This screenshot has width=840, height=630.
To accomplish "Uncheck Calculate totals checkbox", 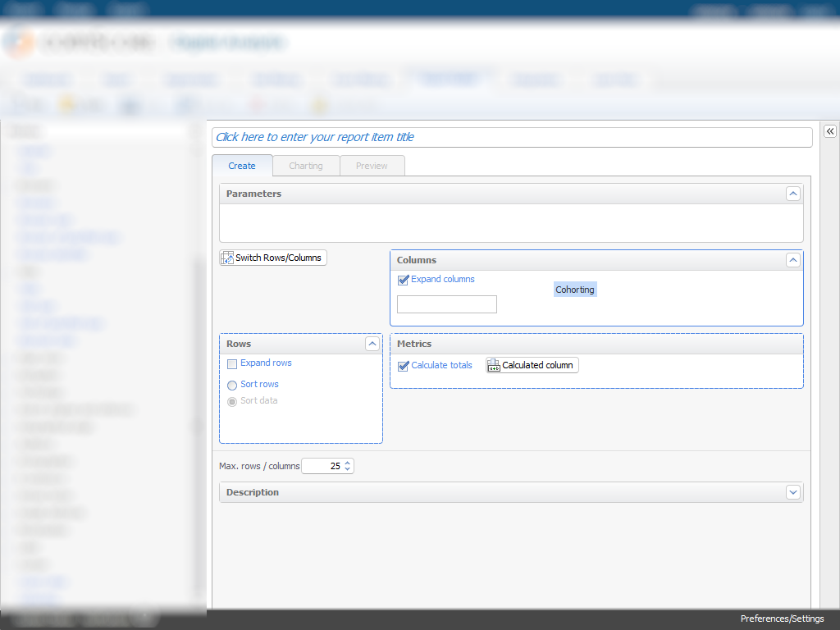I will tap(404, 366).
